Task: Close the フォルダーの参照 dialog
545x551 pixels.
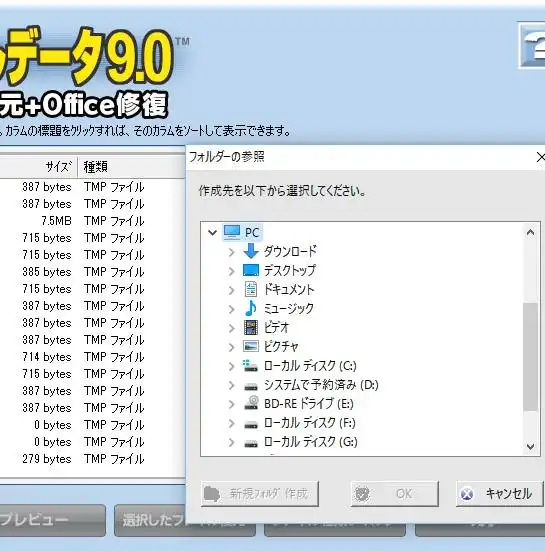Action: pos(540,157)
